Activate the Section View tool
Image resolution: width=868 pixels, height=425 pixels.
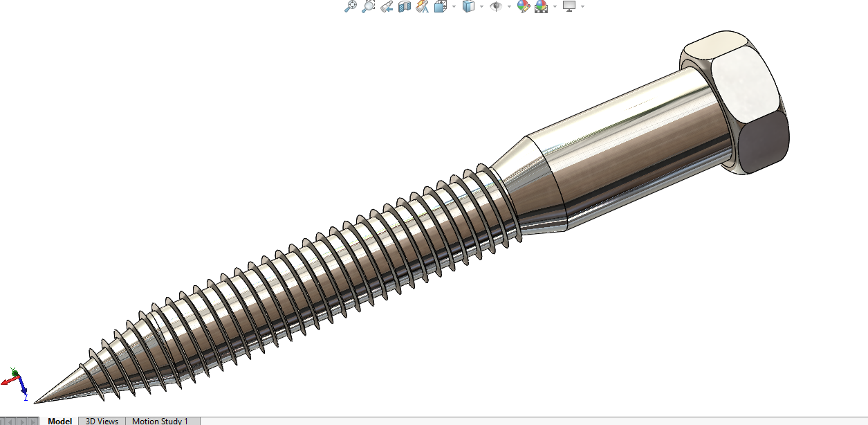point(405,6)
